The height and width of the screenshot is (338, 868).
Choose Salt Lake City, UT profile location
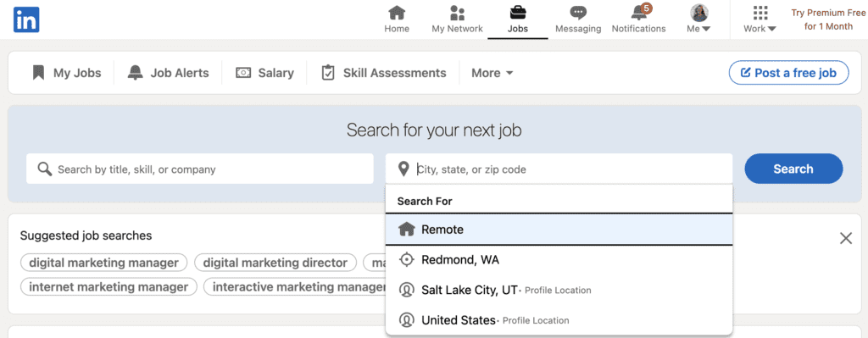(x=559, y=290)
